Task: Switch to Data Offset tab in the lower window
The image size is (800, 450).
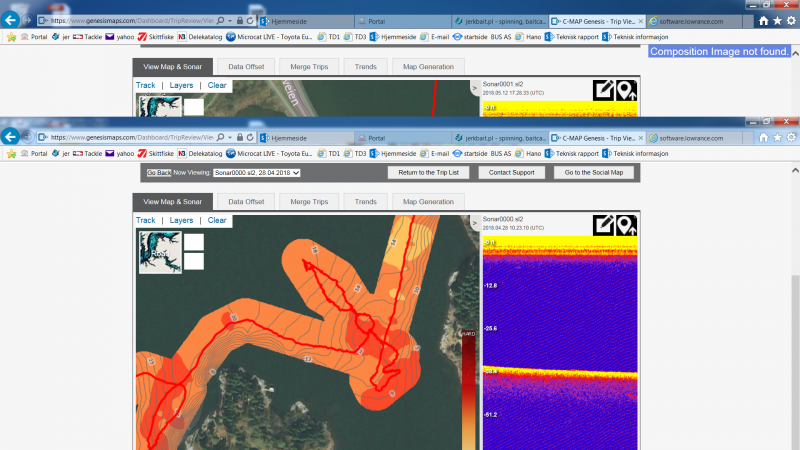Action: [x=246, y=202]
